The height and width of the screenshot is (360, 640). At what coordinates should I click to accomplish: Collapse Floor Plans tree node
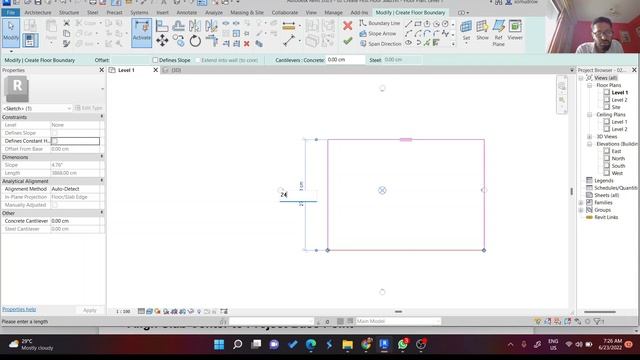coord(589,85)
